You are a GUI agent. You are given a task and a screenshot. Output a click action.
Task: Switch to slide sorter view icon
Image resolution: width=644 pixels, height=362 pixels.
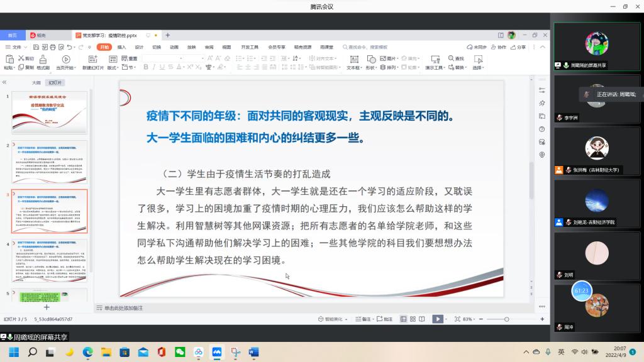pos(413,319)
